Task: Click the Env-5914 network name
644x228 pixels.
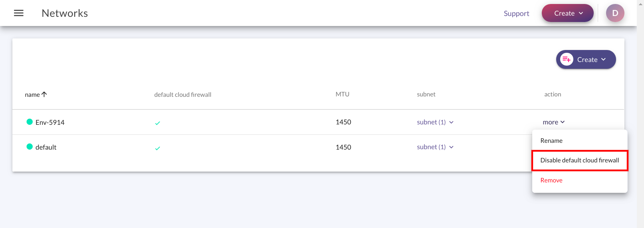Action: (50, 122)
